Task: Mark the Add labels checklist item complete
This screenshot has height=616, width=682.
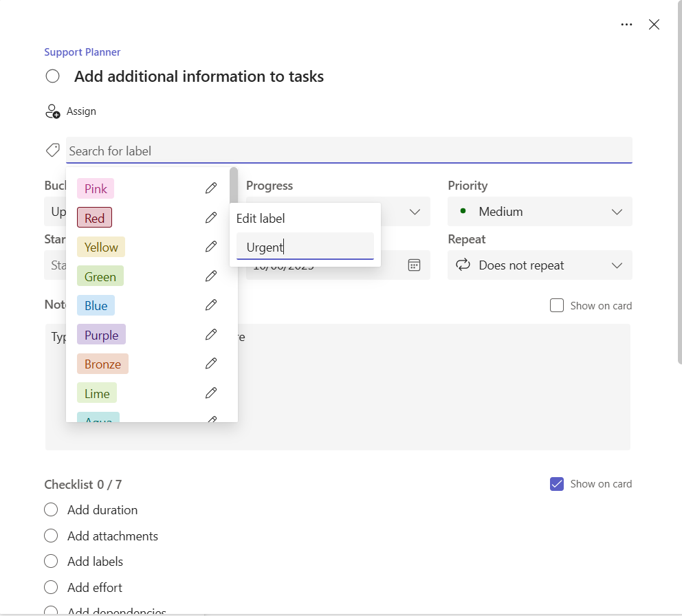Action: [50, 561]
